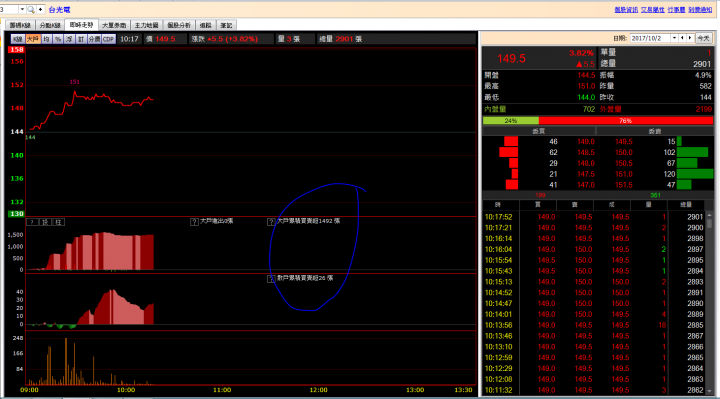Select the 即時走勢 tab

click(x=81, y=25)
